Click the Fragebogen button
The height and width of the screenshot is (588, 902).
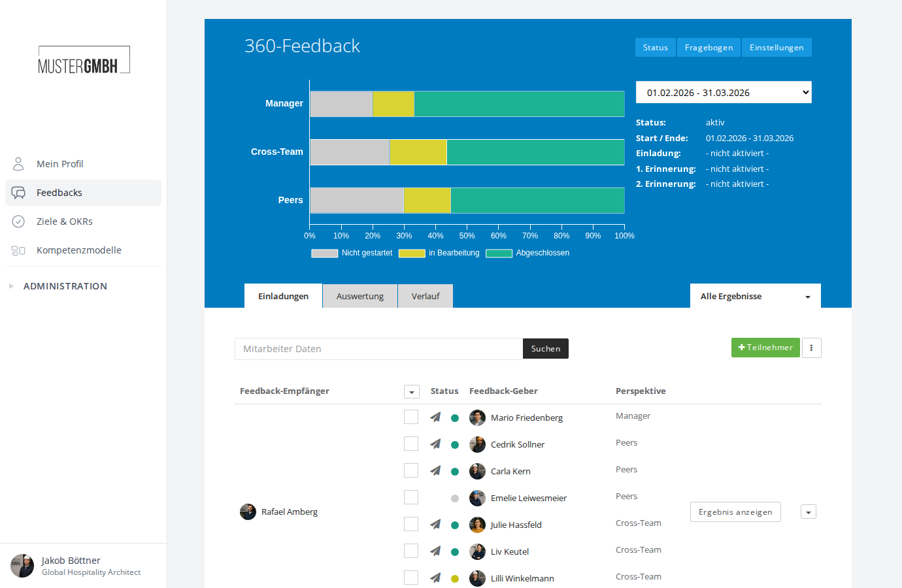pos(709,47)
